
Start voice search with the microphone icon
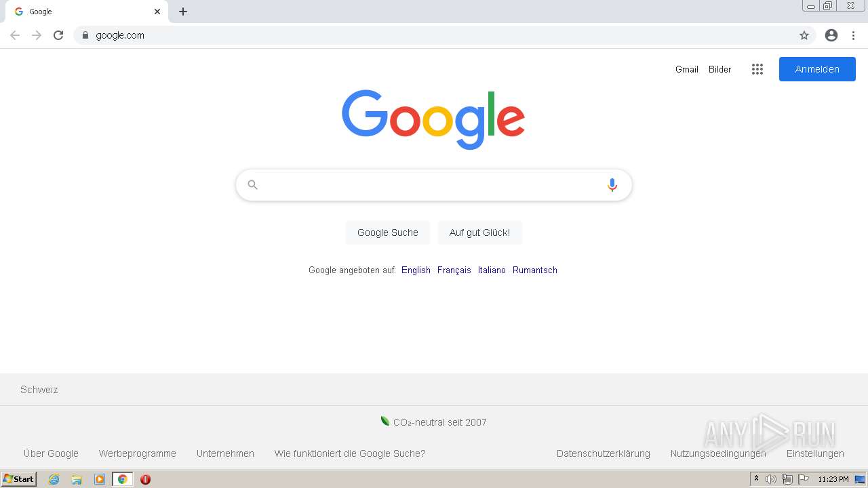pyautogui.click(x=612, y=185)
